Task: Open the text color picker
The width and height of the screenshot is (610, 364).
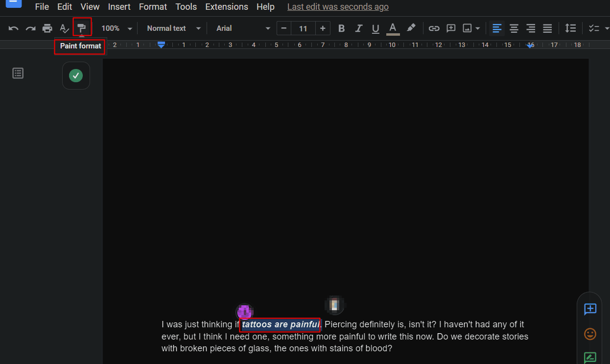Action: [x=393, y=28]
